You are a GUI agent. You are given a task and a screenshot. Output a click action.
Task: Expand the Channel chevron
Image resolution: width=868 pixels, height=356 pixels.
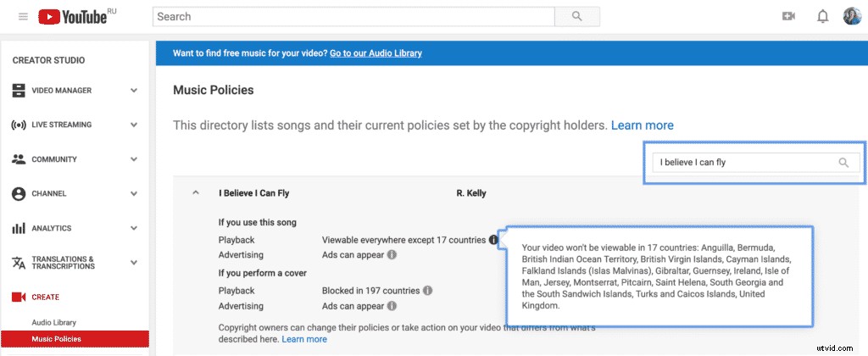click(133, 194)
